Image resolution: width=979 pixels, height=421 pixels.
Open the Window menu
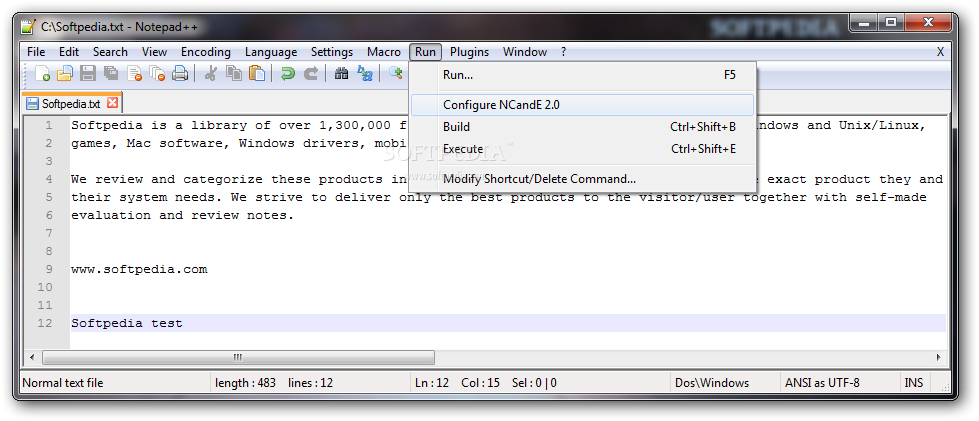525,52
